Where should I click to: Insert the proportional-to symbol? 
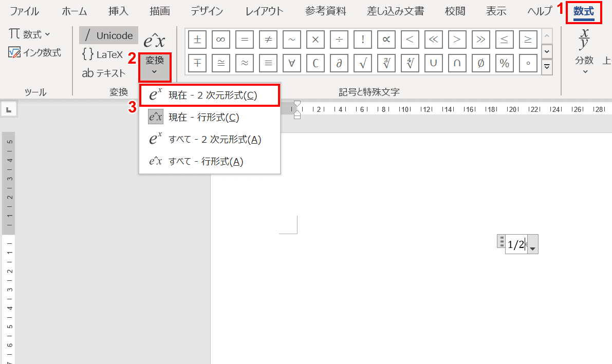click(x=386, y=40)
